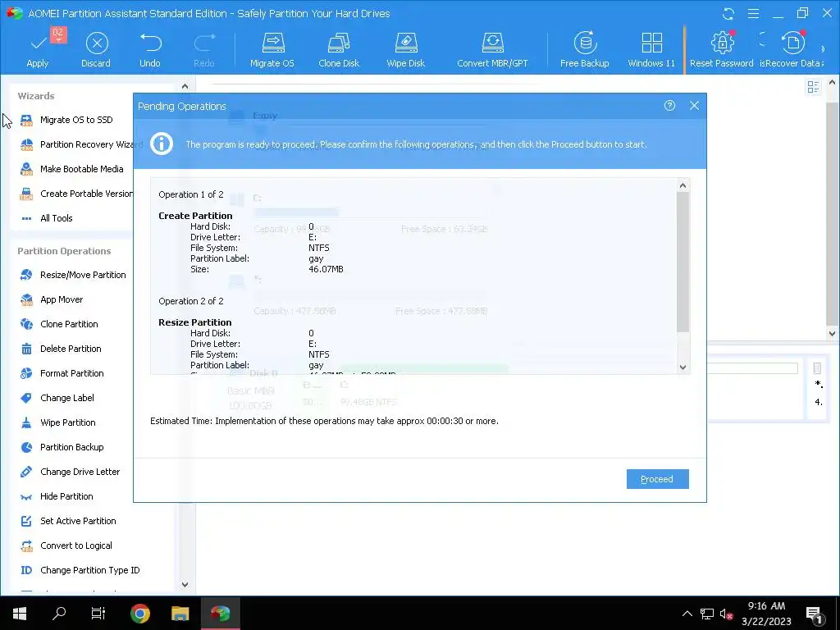
Task: Open File Explorer from taskbar
Action: [x=180, y=613]
